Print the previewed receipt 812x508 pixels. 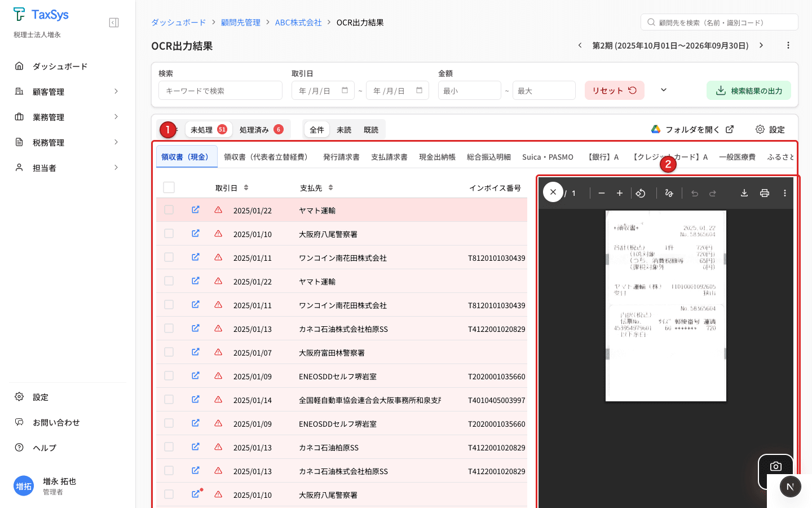pyautogui.click(x=764, y=192)
